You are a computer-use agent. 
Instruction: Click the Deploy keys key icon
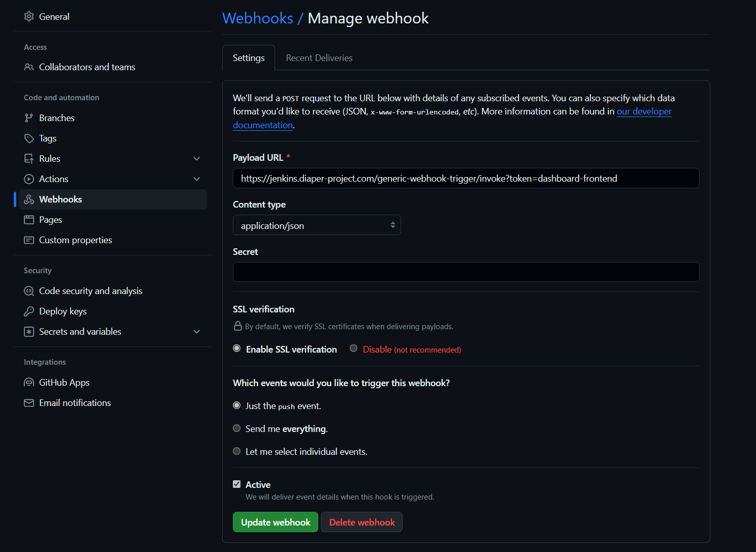29,311
